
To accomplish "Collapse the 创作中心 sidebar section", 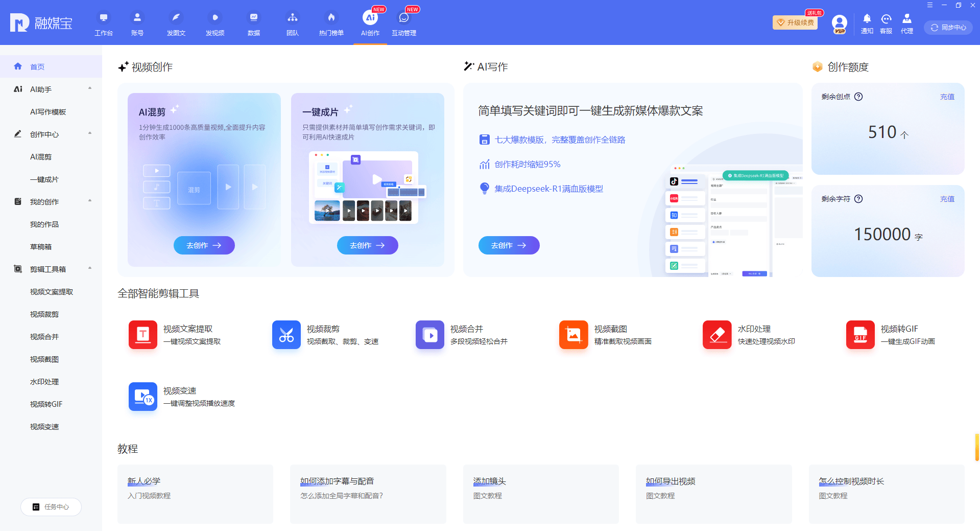I will pyautogui.click(x=90, y=133).
